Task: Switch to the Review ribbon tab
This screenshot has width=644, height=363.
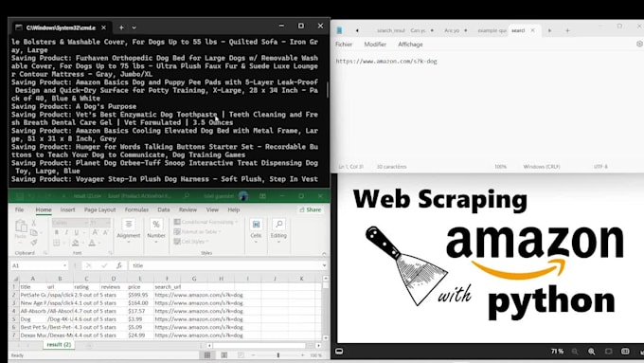Action: (188, 209)
